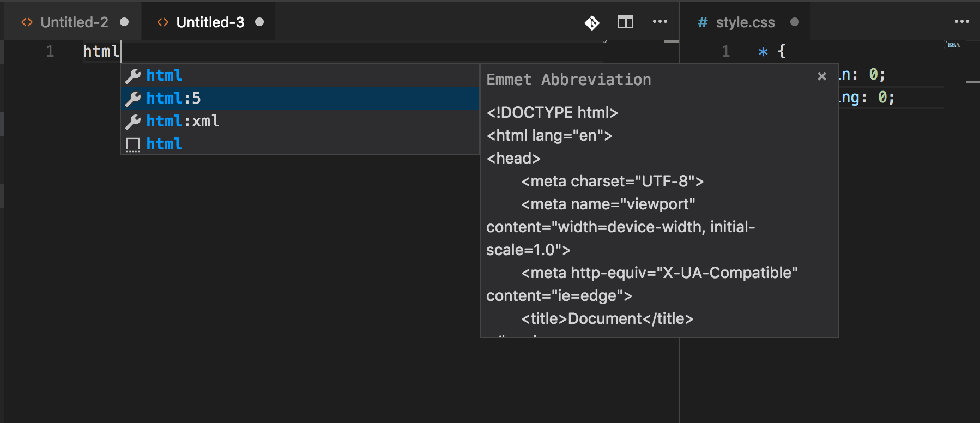Click the meta name="viewport" preview line
The image size is (980, 423).
608,204
